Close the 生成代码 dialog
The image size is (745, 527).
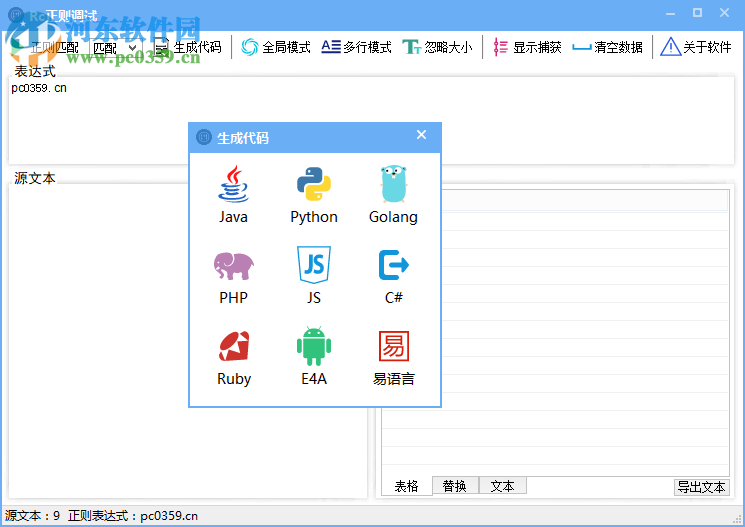(x=421, y=135)
